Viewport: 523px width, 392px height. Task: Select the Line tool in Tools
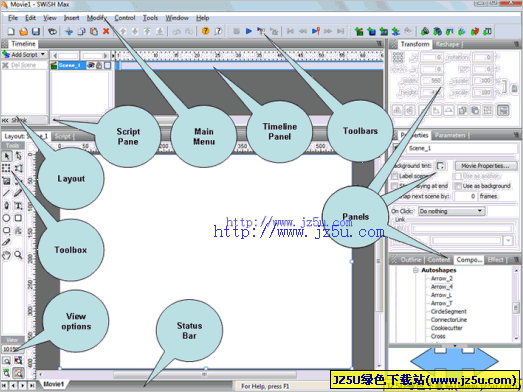click(x=6, y=192)
